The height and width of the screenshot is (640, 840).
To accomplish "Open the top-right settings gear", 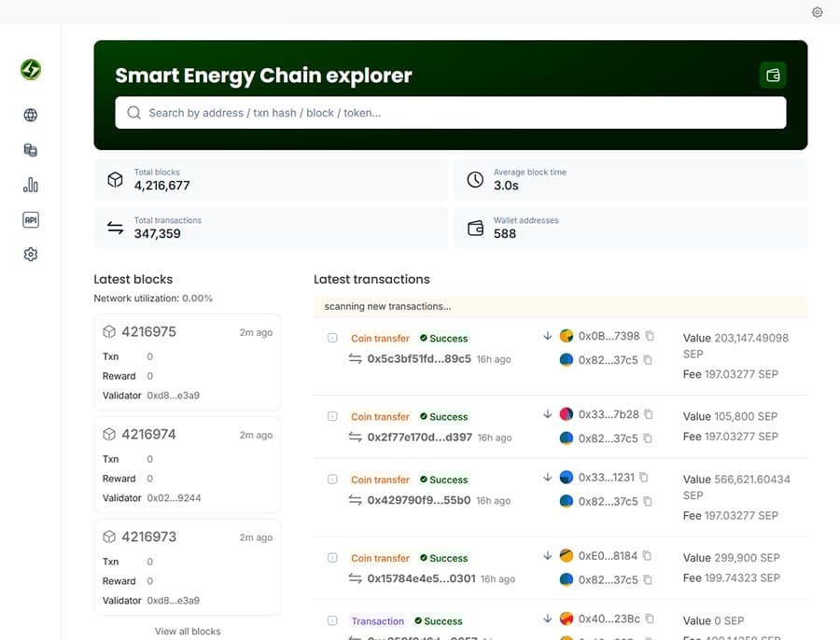I will (x=818, y=12).
